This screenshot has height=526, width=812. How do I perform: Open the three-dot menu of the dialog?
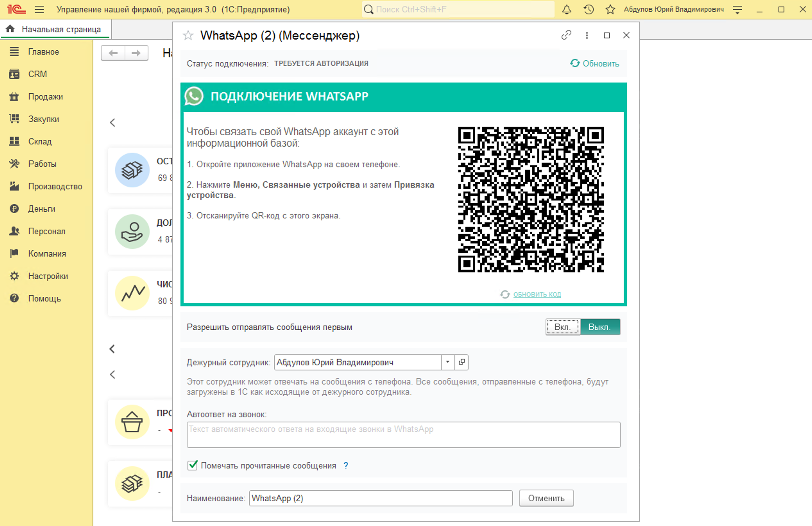click(x=586, y=35)
